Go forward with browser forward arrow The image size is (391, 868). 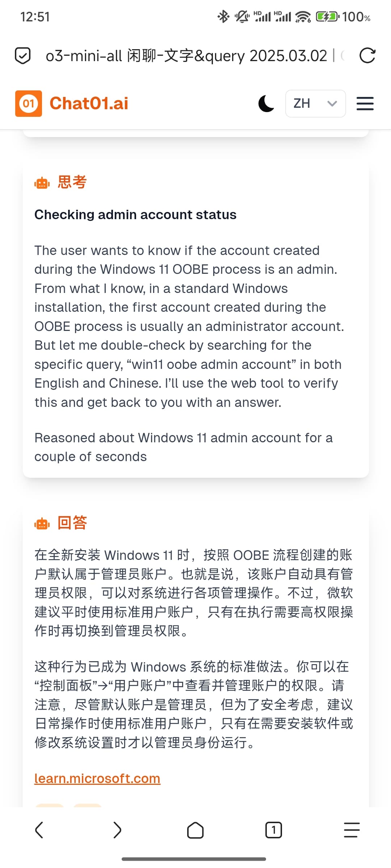click(117, 830)
